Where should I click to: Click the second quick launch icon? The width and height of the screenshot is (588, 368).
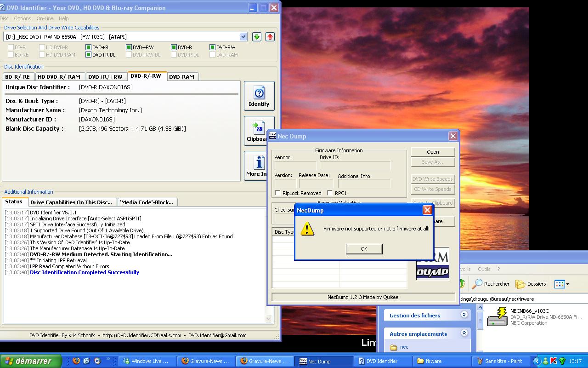[x=86, y=361]
